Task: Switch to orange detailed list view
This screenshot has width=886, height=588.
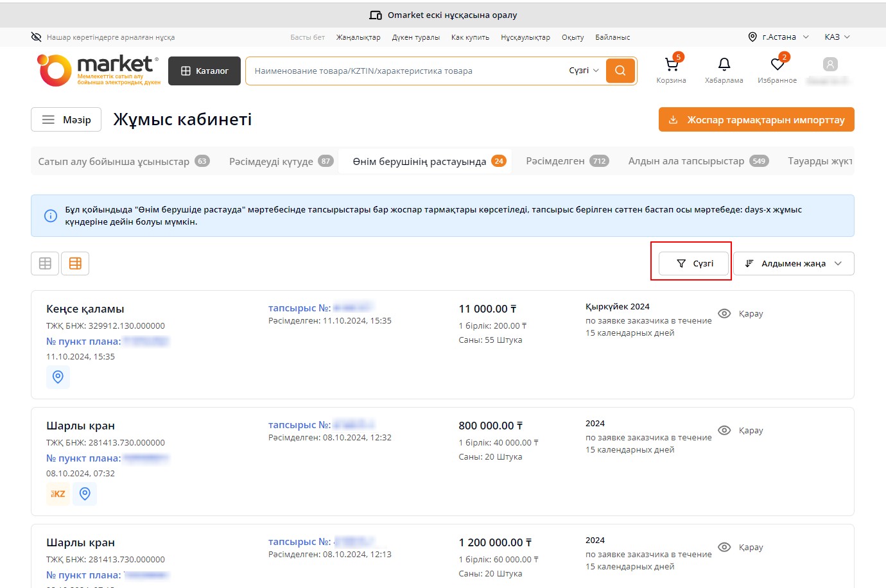Action: click(75, 263)
